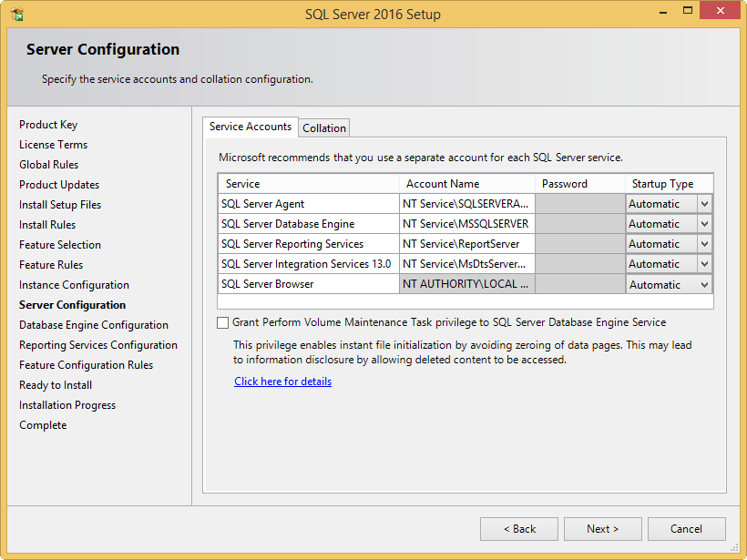
Task: Click Global Rules step in sidebar
Action: [48, 165]
